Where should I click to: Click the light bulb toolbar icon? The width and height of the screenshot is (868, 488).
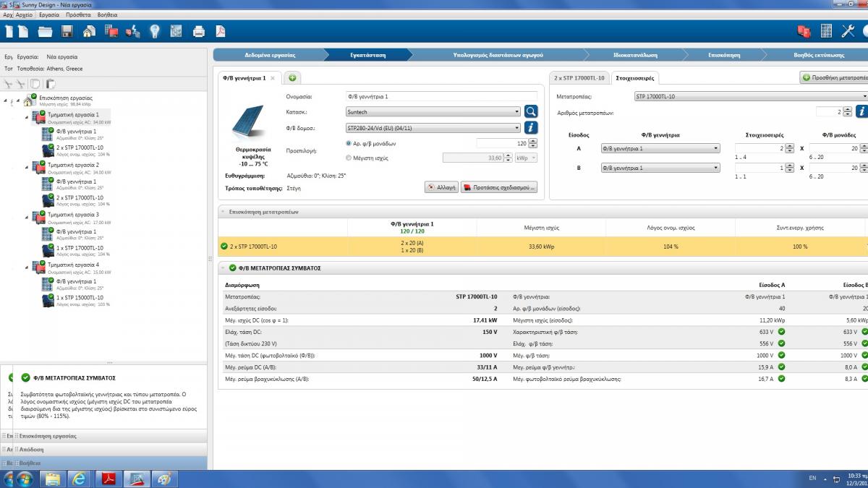(x=154, y=31)
